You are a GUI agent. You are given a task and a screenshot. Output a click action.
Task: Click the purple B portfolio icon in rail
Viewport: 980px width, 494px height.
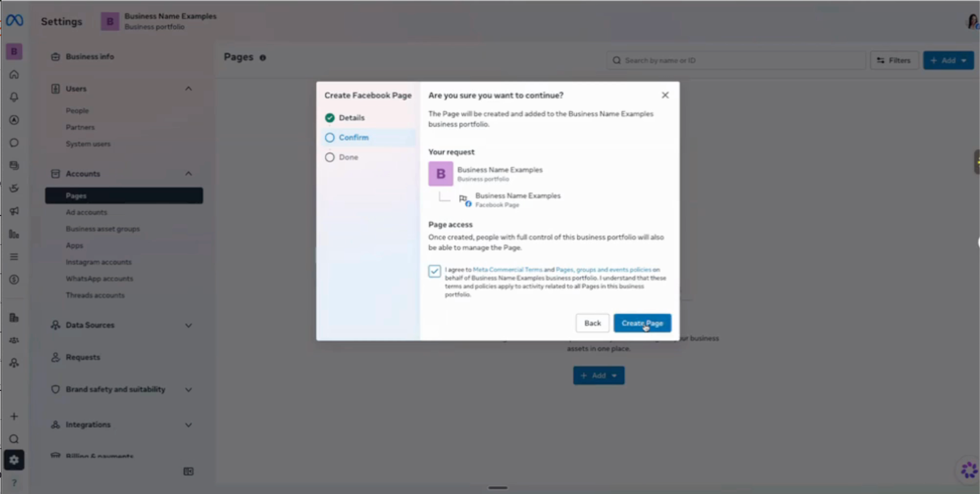click(14, 52)
